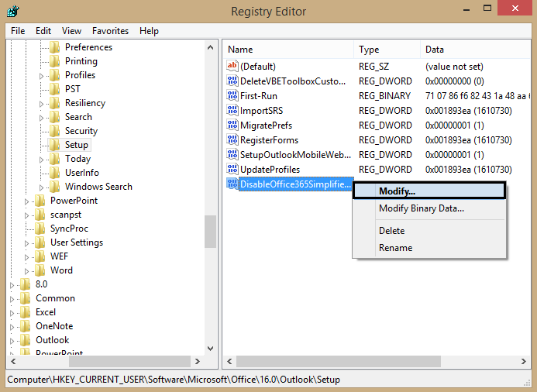Click the Profiles folder icon

(x=55, y=75)
